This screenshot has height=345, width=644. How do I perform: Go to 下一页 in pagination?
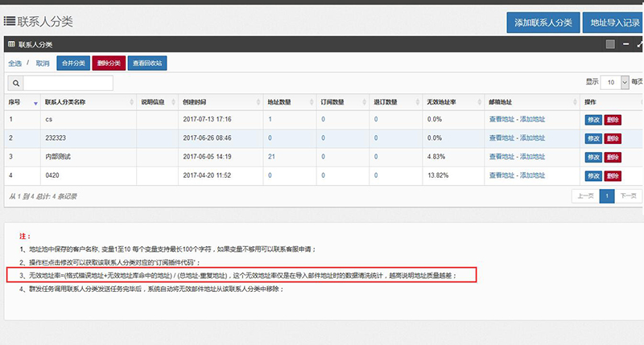(x=629, y=195)
